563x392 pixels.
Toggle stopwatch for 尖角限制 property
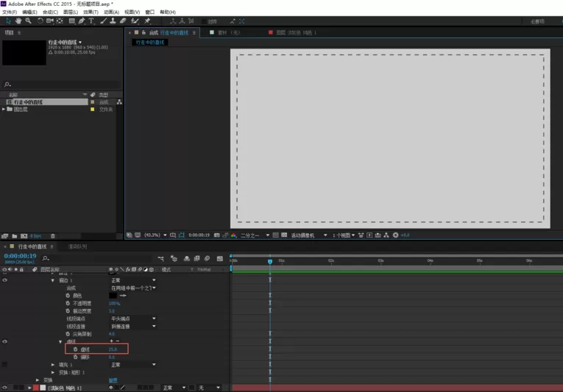[x=68, y=334]
